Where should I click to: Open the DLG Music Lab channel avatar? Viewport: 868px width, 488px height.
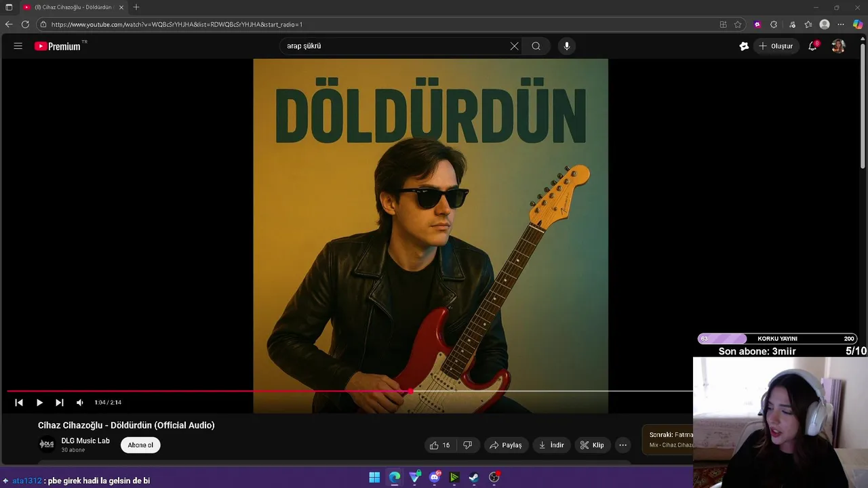(x=46, y=445)
